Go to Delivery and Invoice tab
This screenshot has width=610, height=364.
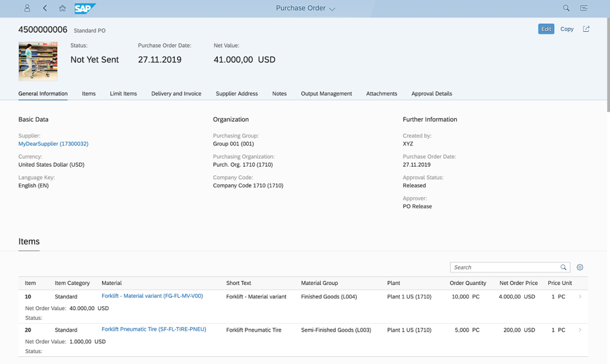(176, 93)
